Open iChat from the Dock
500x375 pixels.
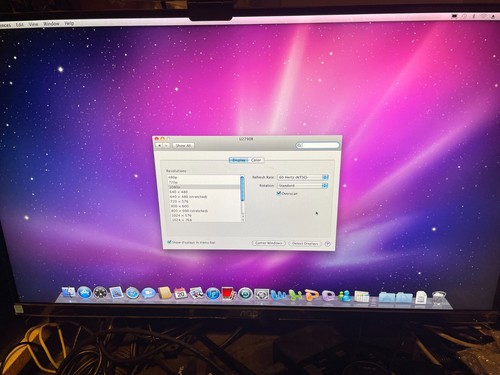coord(148,293)
